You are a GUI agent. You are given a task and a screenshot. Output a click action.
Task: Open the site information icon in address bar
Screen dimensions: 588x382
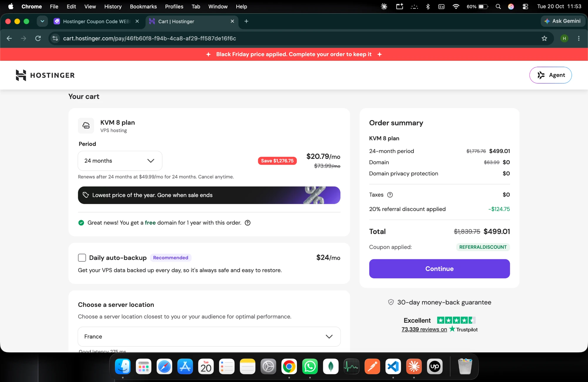coord(55,38)
